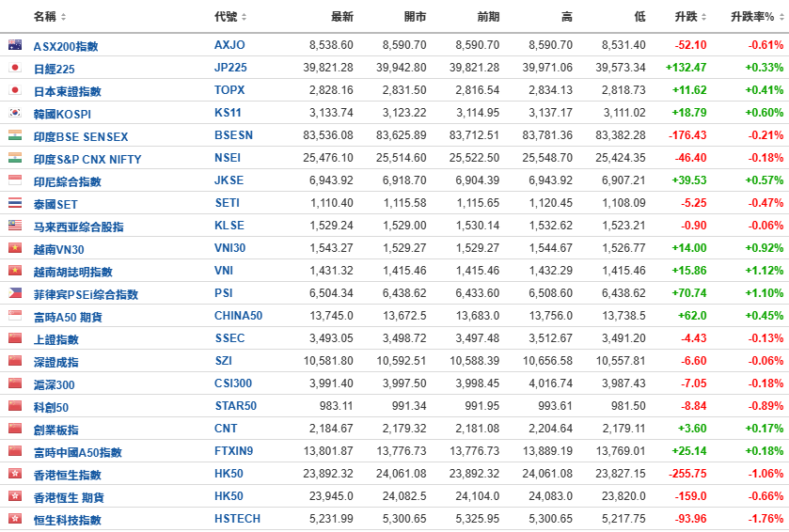Image resolution: width=789 pixels, height=532 pixels.
Task: Open the 日經225 index link
Action: [54, 69]
